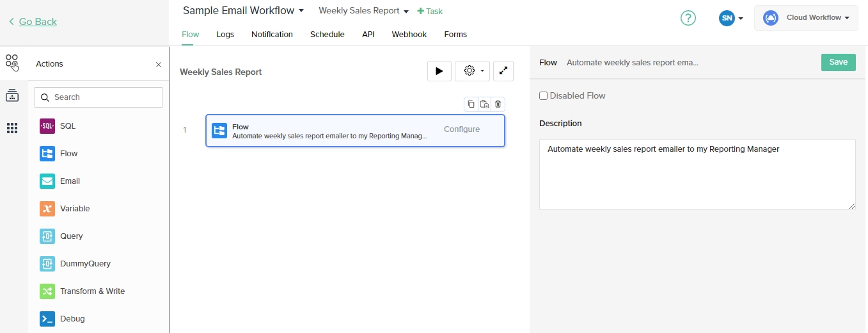
Task: Pick the Transform & Write action icon
Action: pos(47,291)
